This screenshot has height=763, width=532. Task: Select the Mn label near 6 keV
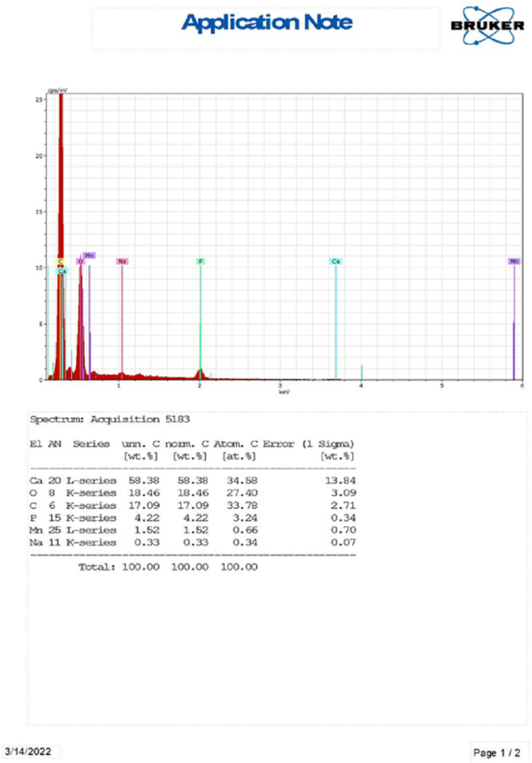(514, 262)
